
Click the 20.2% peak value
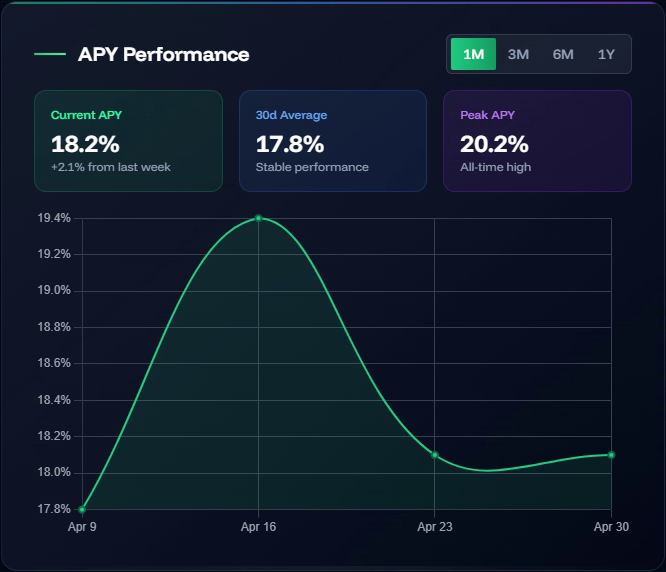[x=494, y=144]
